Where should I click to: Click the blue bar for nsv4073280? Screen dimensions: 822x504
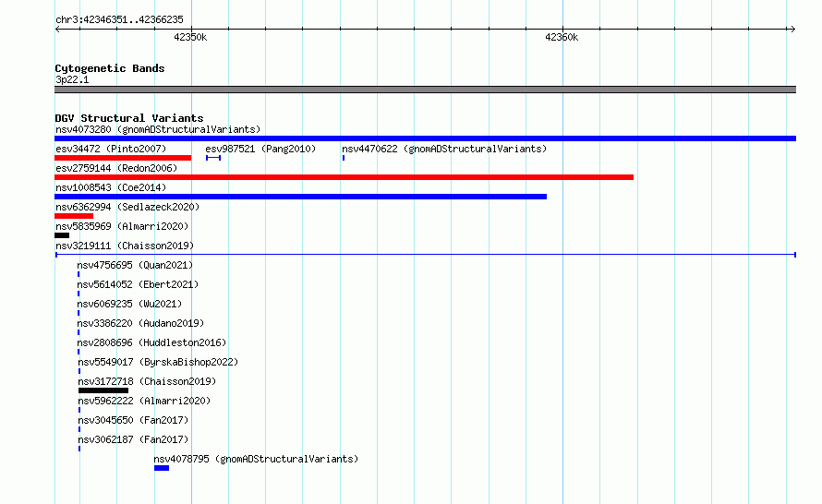pos(425,138)
